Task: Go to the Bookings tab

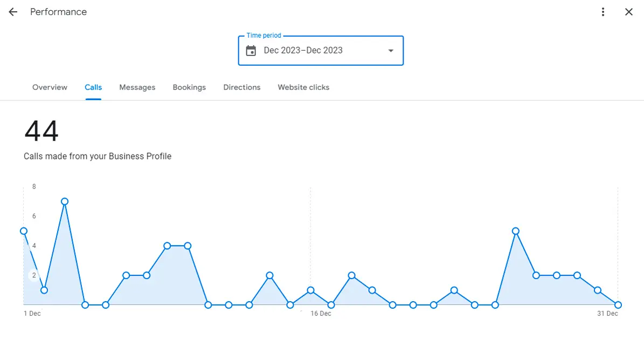Action: coord(189,87)
